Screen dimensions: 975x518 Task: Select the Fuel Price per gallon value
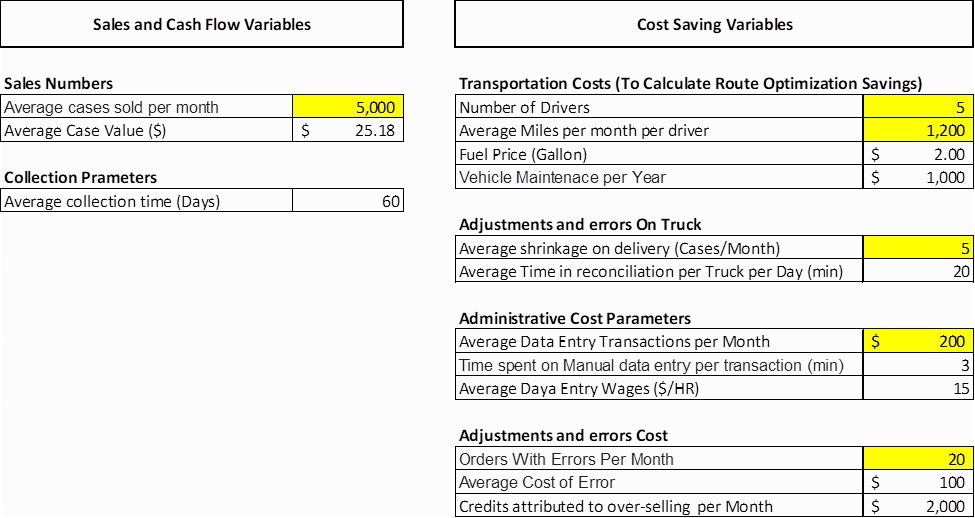click(x=917, y=154)
